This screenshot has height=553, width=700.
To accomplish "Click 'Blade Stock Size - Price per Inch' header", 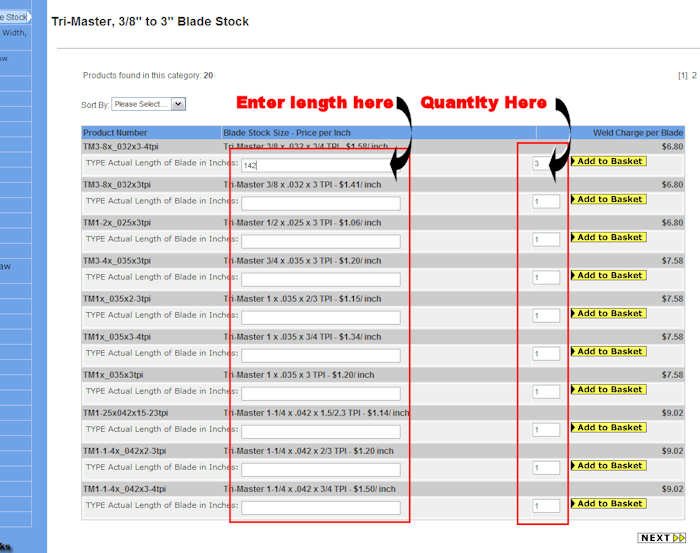I will tap(287, 133).
